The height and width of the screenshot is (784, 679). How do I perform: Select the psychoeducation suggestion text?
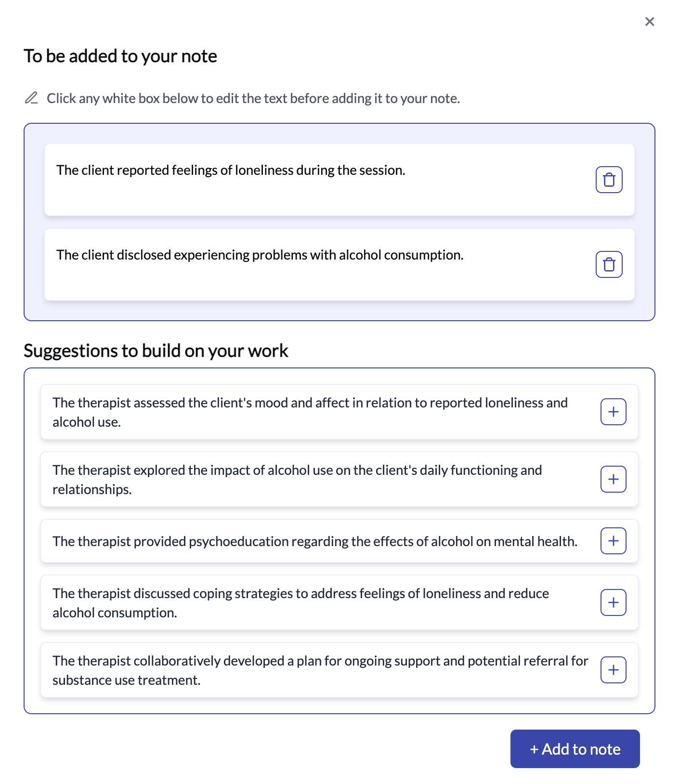314,541
